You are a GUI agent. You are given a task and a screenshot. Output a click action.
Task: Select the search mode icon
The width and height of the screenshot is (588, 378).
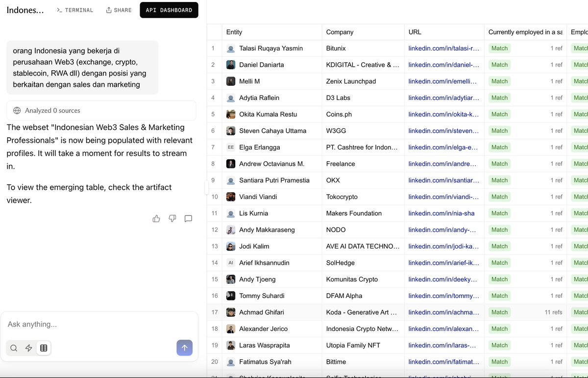(x=14, y=348)
